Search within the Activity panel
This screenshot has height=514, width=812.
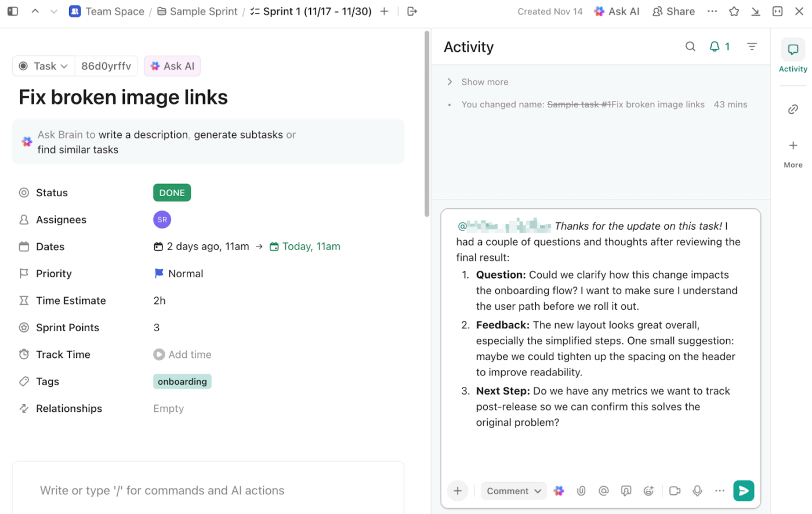690,46
